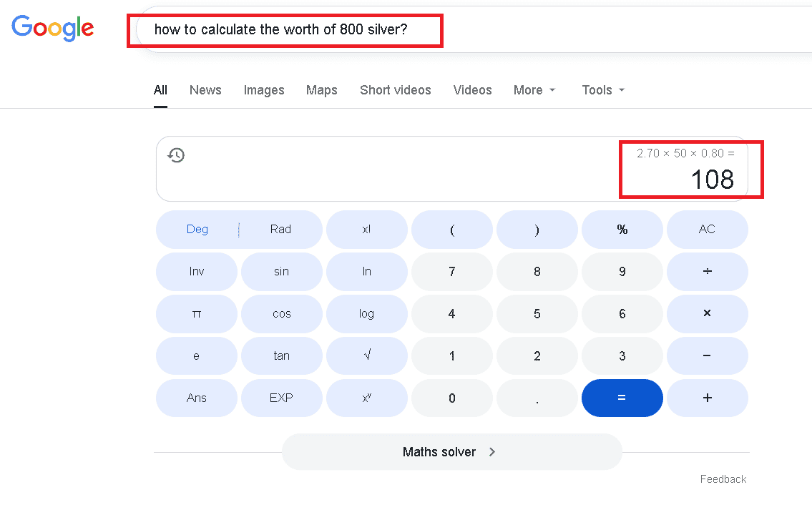Switch to the Images tab
Viewport: 812px width, 525px height.
(263, 89)
